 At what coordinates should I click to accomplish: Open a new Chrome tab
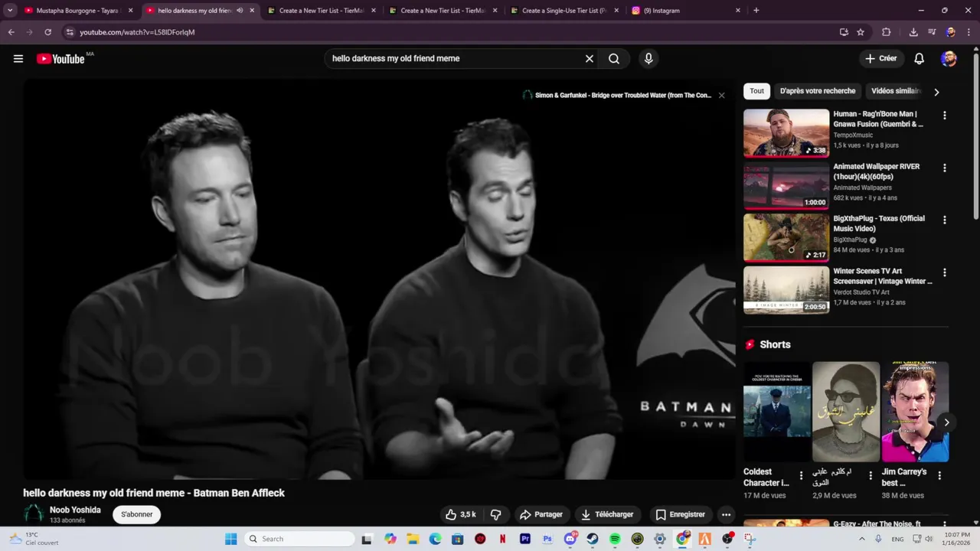pyautogui.click(x=756, y=11)
